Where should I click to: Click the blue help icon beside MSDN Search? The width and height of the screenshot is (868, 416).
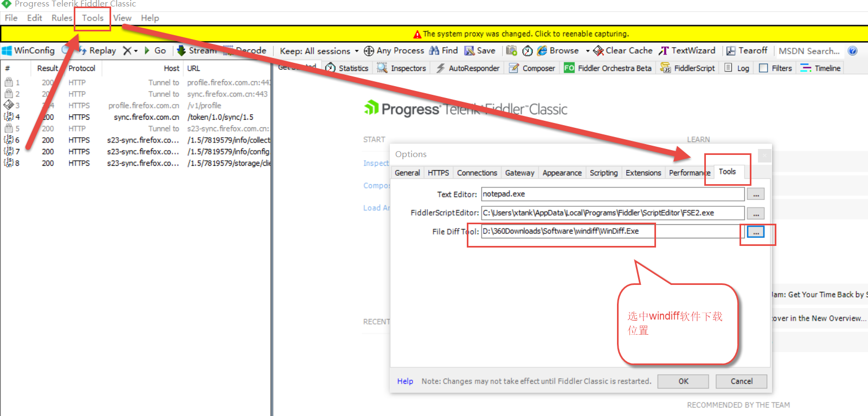coord(852,51)
